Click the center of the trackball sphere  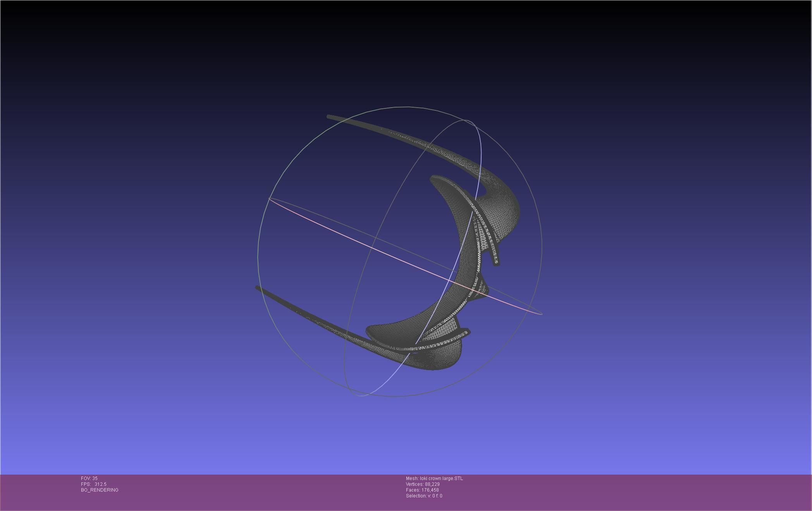pyautogui.click(x=400, y=252)
